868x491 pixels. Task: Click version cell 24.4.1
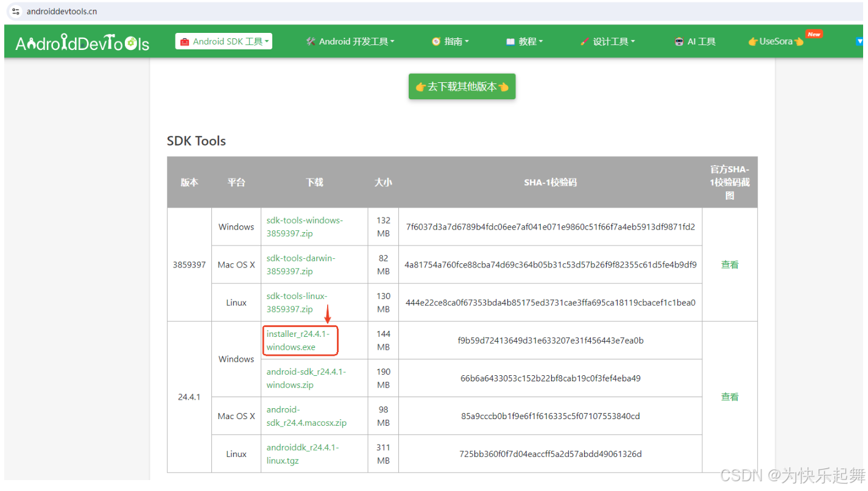point(189,397)
